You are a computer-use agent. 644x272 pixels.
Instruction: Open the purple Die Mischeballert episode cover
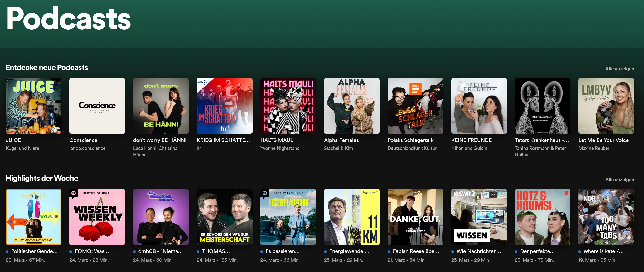tap(161, 217)
